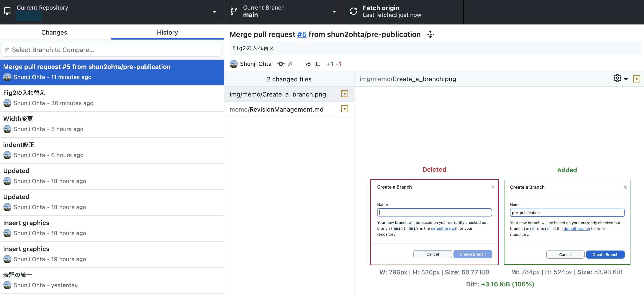This screenshot has width=644, height=295.
Task: Switch to the Changes tab
Action: tap(54, 32)
